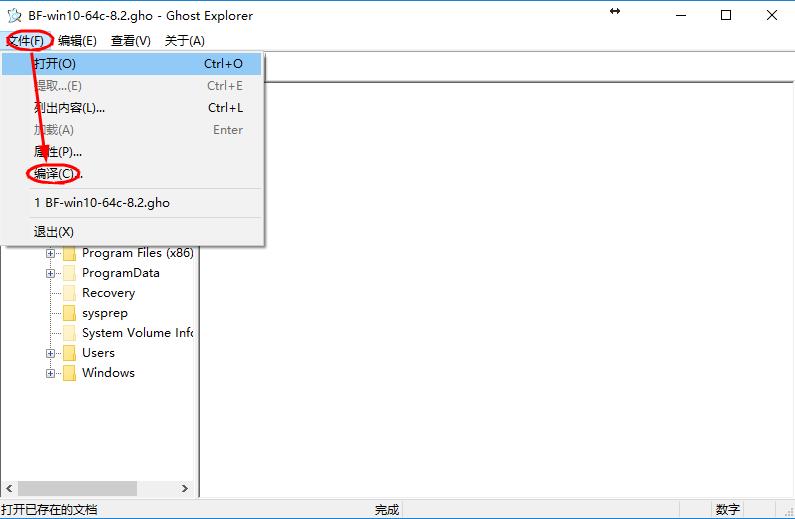
Task: Click the Program Files (x86) folder icon
Action: (69, 253)
